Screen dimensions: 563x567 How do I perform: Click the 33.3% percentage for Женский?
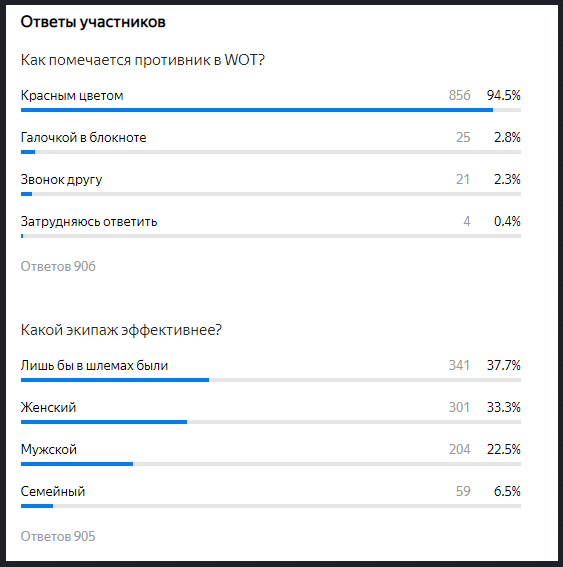coord(503,407)
